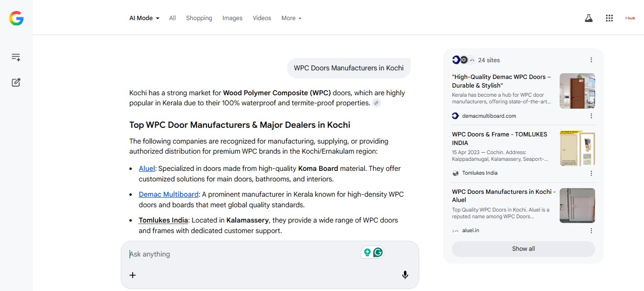The image size is (644, 291).
Task: Click the Grammarly icon in the input box
Action: click(378, 252)
